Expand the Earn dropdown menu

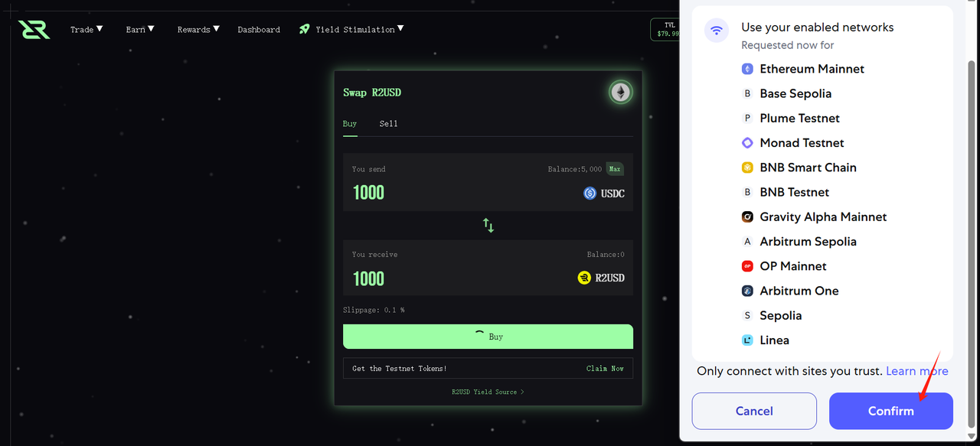click(x=140, y=29)
